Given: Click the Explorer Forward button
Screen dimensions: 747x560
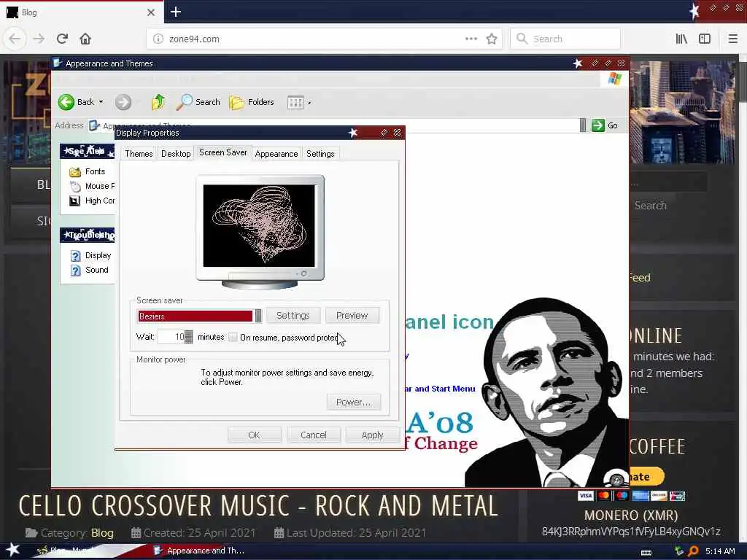Looking at the screenshot, I should [x=123, y=102].
